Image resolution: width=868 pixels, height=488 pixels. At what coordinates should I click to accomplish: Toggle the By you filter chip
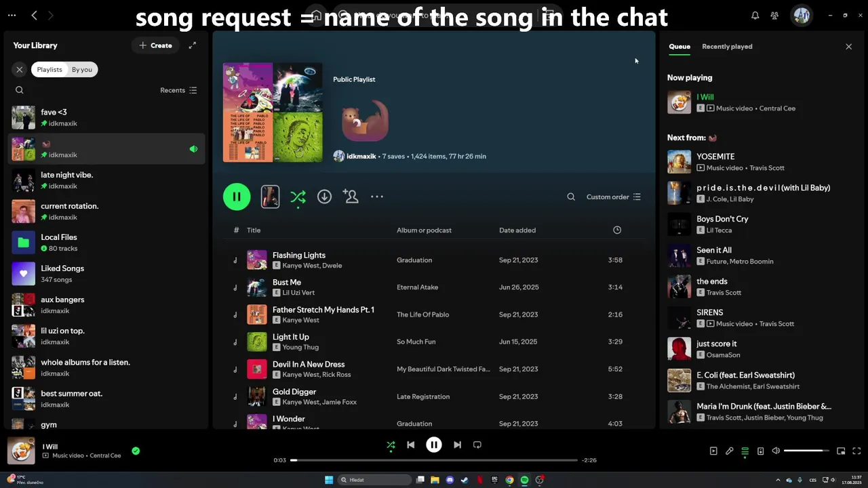tap(82, 69)
